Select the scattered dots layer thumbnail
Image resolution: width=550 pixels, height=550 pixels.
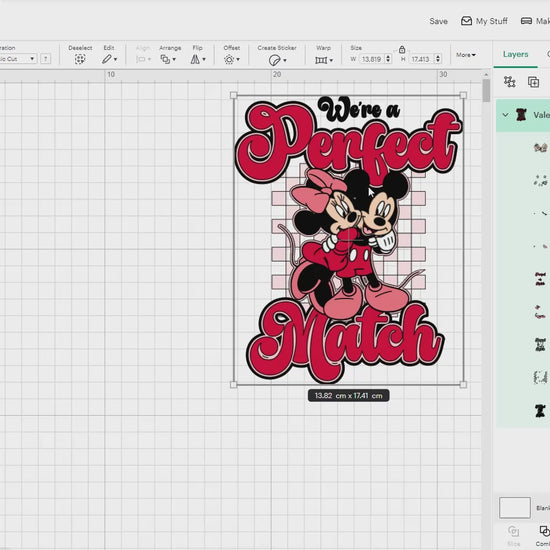coord(541,181)
